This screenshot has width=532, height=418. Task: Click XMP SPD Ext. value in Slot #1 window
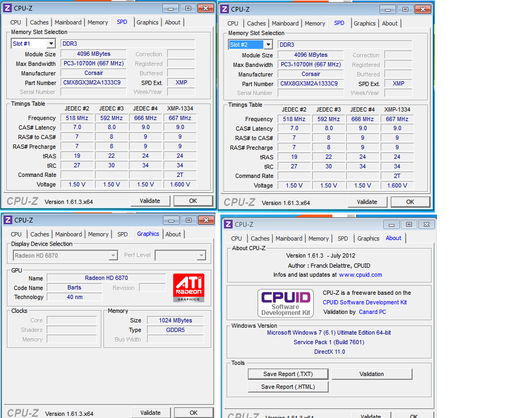[181, 82]
